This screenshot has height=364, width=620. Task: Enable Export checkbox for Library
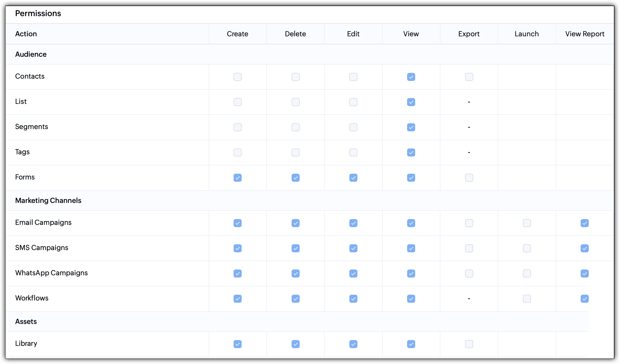tap(469, 344)
